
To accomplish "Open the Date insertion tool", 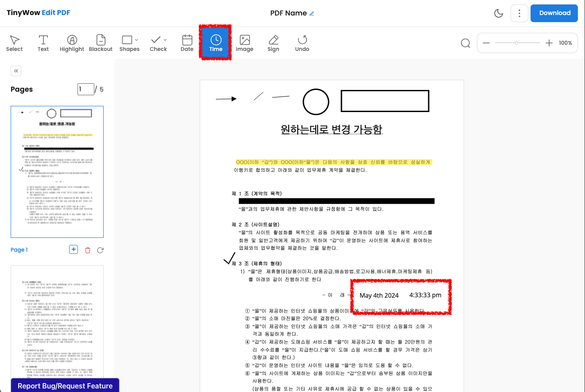I will click(x=186, y=43).
